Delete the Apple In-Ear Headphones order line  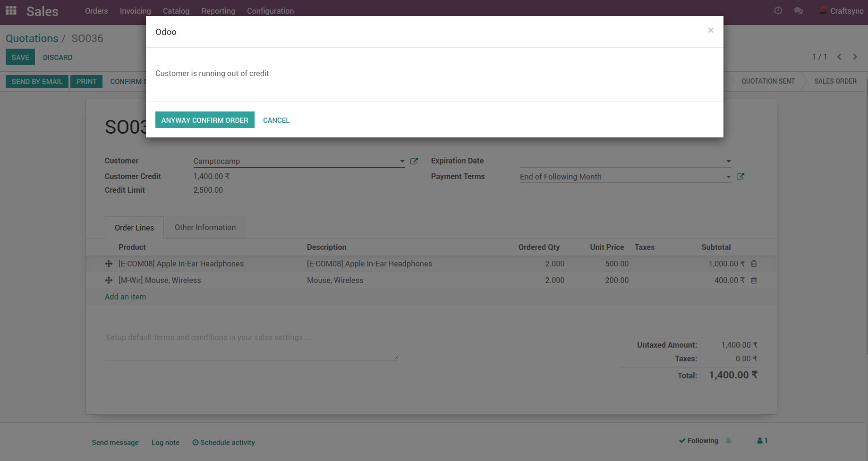click(x=754, y=264)
